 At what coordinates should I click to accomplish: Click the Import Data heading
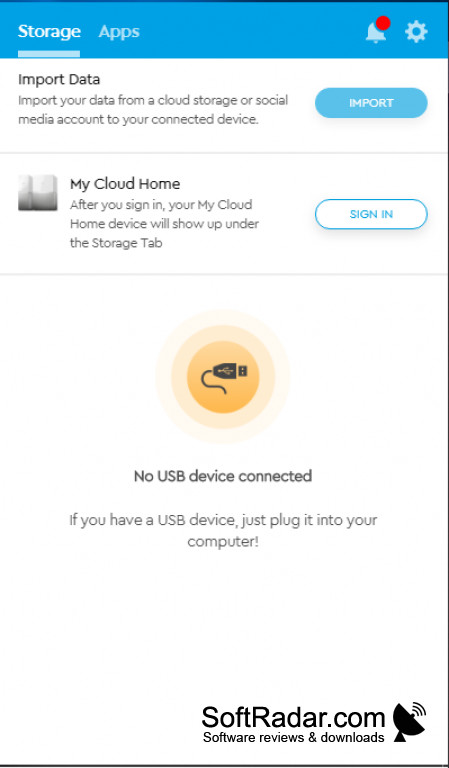click(x=59, y=79)
